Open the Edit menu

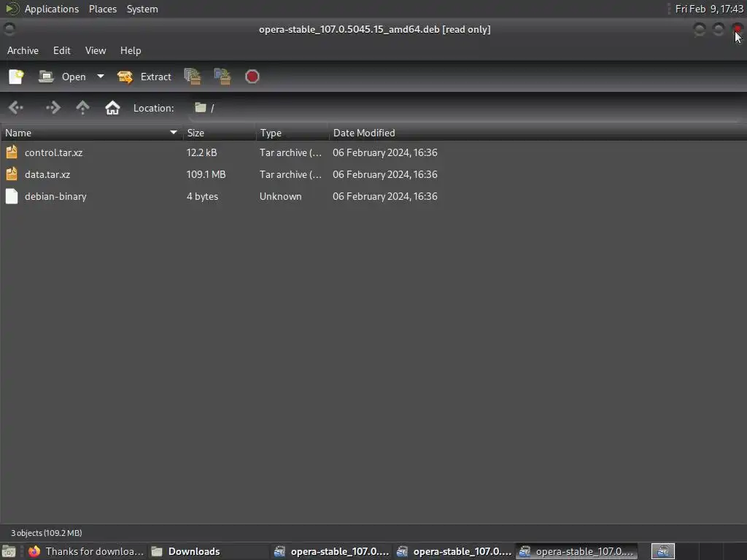tap(61, 50)
